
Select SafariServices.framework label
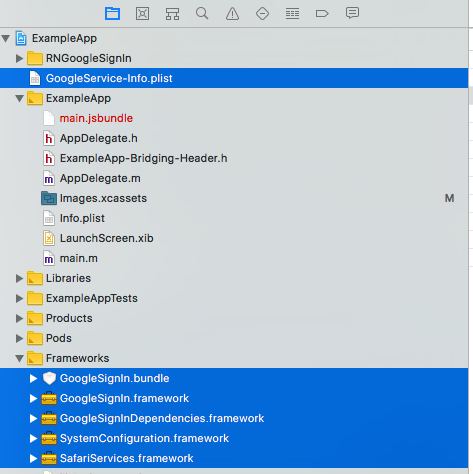(x=126, y=458)
